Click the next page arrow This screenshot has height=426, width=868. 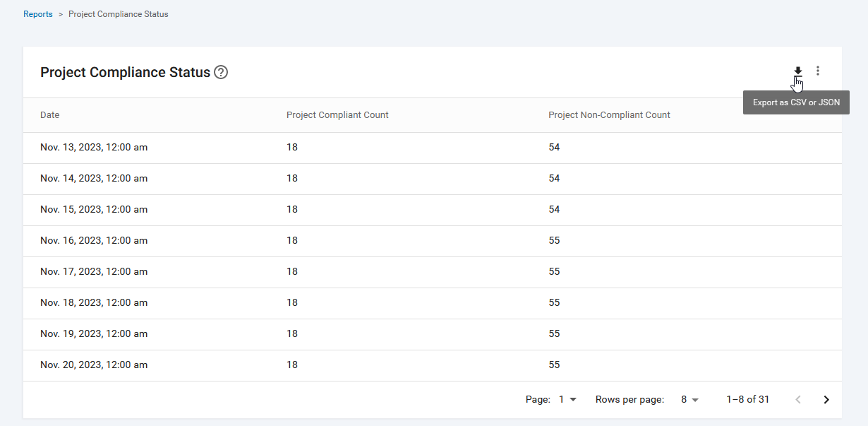tap(826, 399)
